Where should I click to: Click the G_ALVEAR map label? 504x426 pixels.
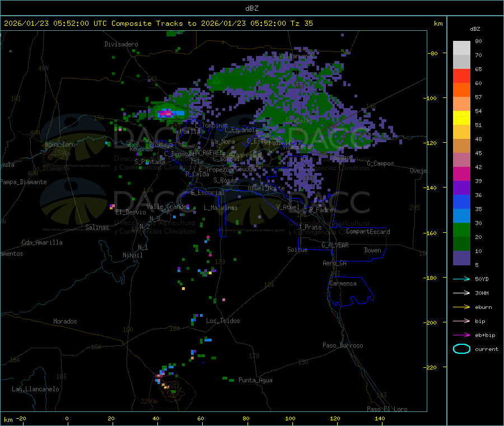335,245
